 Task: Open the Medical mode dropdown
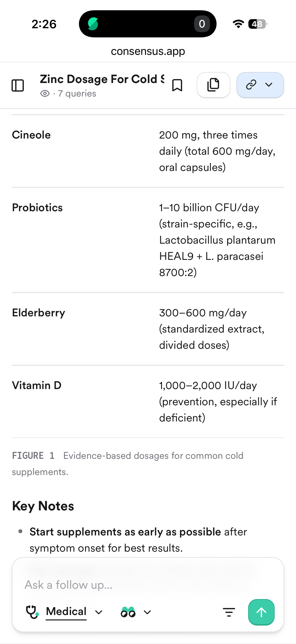pos(99,612)
